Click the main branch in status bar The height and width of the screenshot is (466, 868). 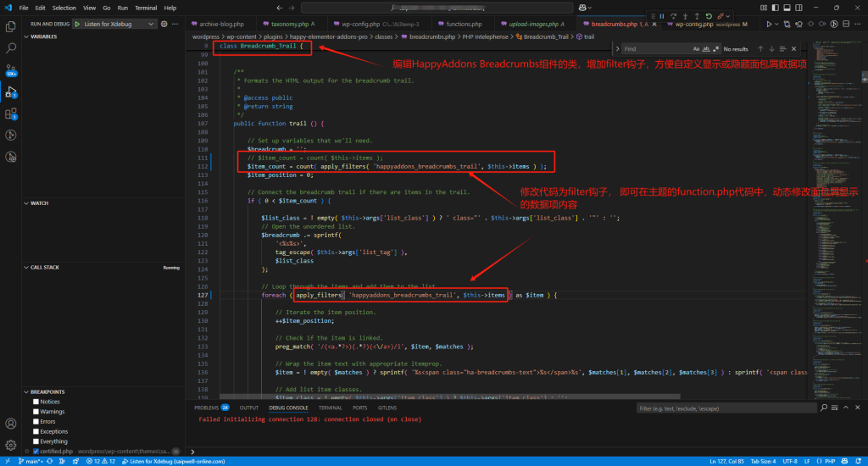(x=30, y=461)
